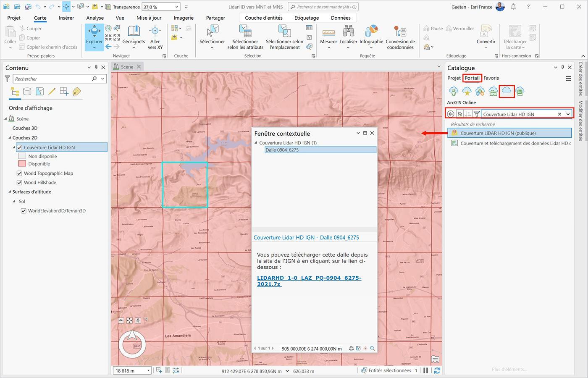Clear the Catalogue search text
This screenshot has height=378, width=588.
click(x=559, y=114)
